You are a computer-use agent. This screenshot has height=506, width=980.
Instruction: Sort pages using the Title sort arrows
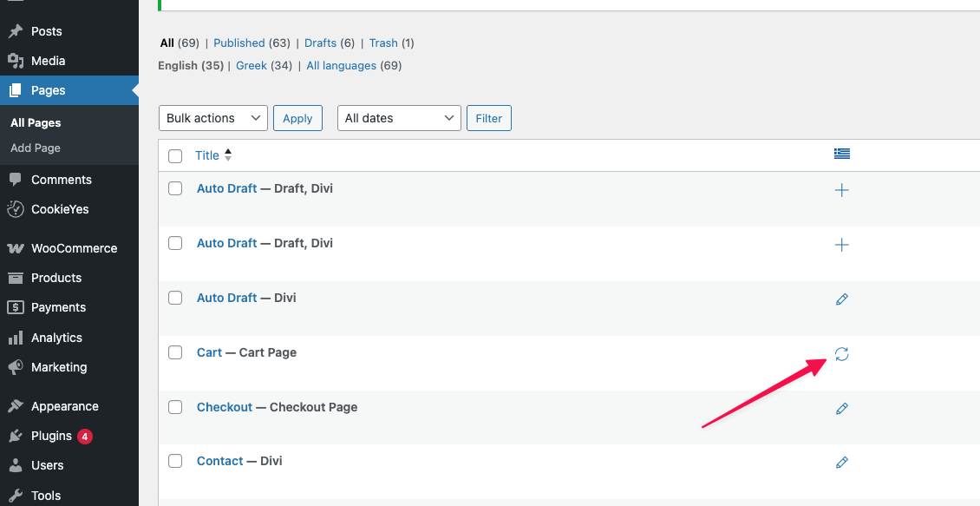(x=228, y=155)
